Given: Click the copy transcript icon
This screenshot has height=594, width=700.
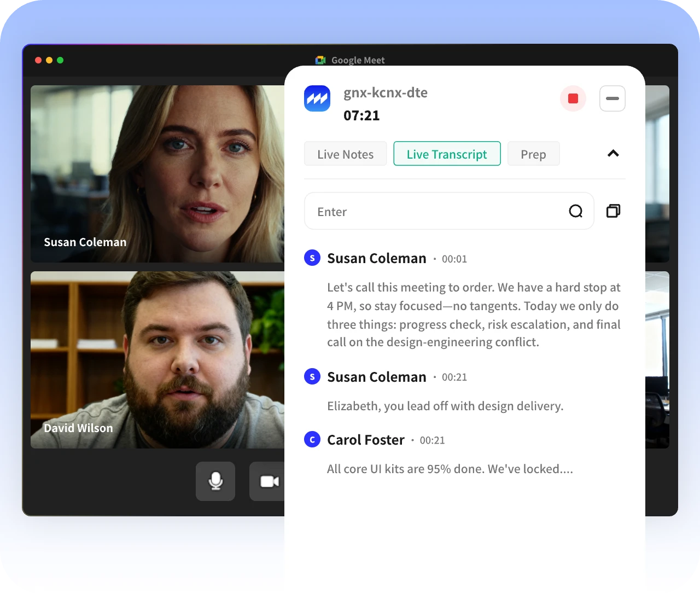Looking at the screenshot, I should point(612,211).
